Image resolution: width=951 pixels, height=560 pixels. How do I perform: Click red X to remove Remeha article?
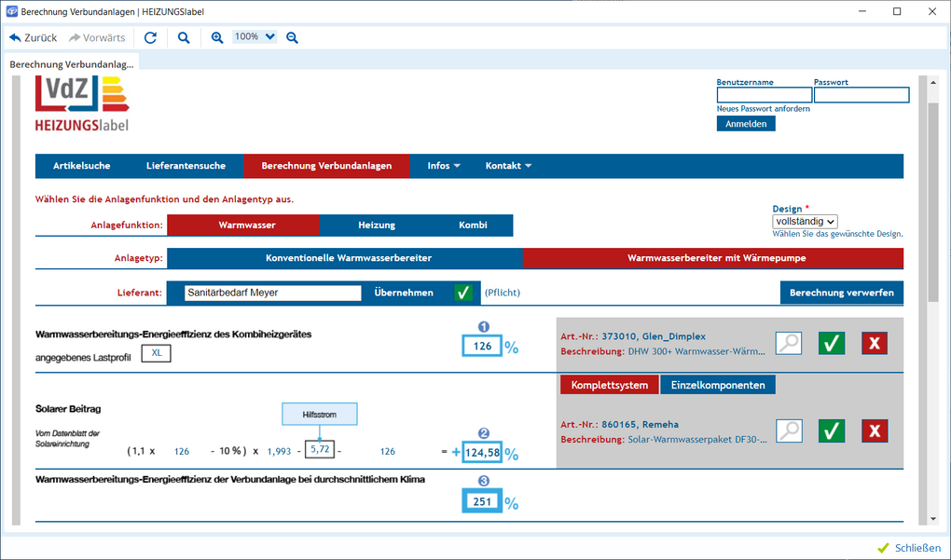pyautogui.click(x=874, y=430)
